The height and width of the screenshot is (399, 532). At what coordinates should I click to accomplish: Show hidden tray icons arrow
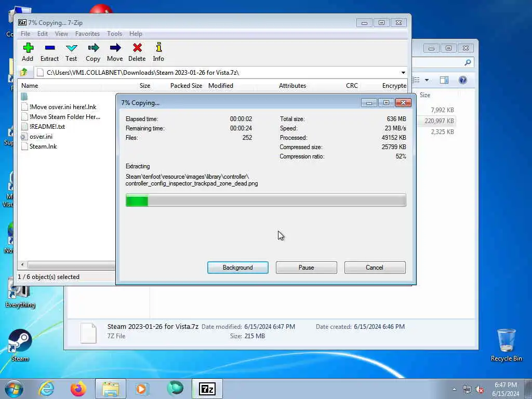click(x=454, y=390)
